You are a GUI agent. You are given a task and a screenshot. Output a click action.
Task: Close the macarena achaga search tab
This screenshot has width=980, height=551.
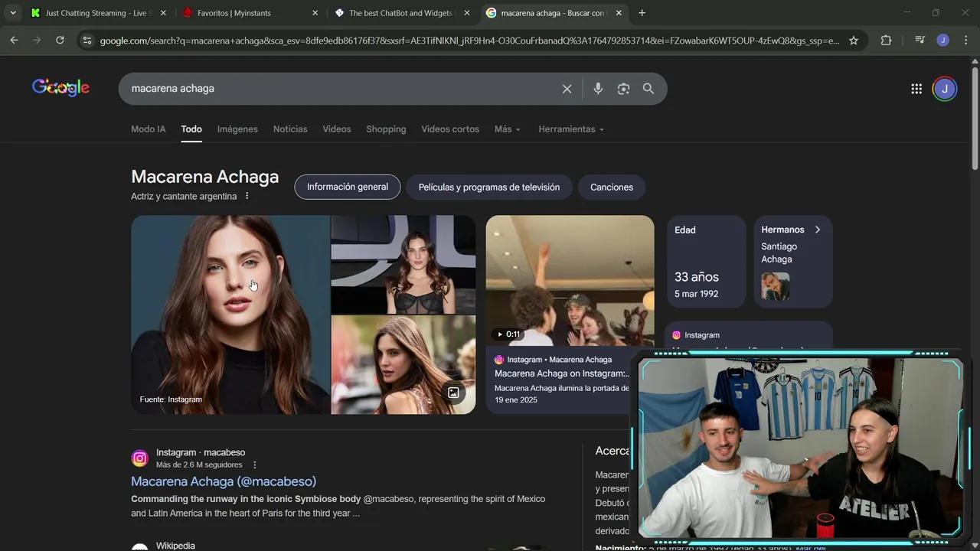coord(619,13)
